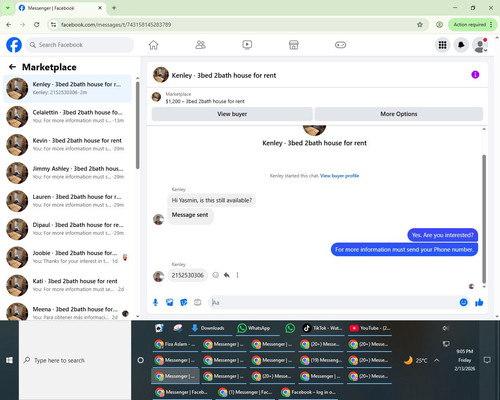Open the tab search dropdown
This screenshot has width=500, height=400.
click(8, 8)
